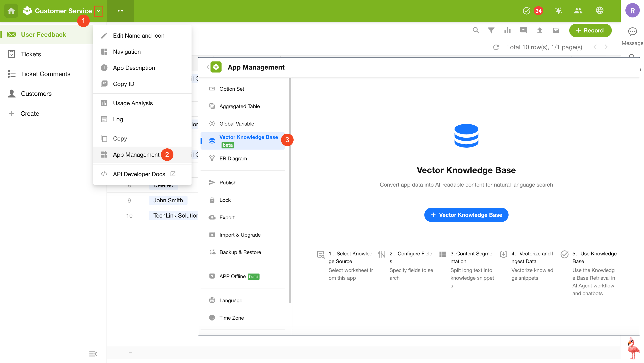Click the back chevron beside App Management
This screenshot has height=363, width=644.
click(x=207, y=67)
